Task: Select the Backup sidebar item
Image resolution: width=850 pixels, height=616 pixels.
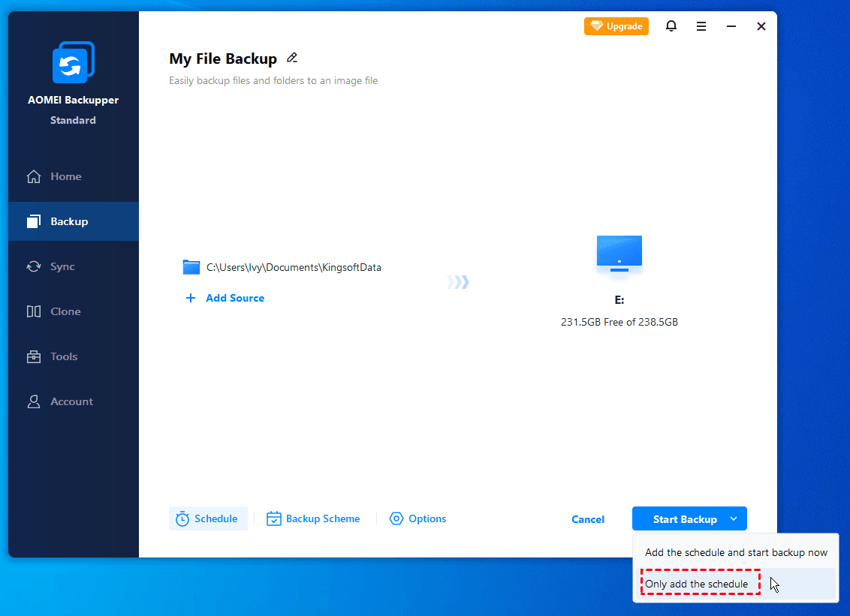Action: coord(73,221)
